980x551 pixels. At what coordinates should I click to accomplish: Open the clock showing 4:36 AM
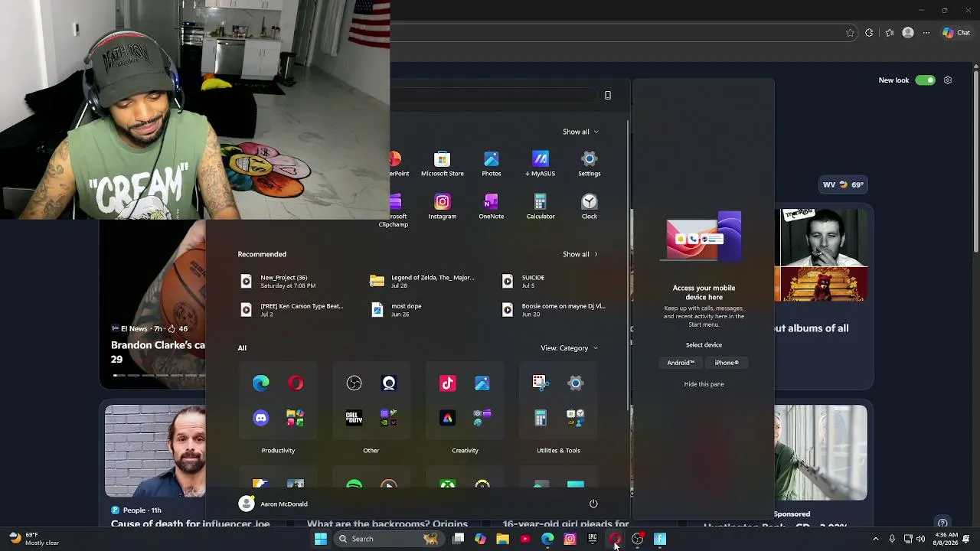tap(944, 539)
